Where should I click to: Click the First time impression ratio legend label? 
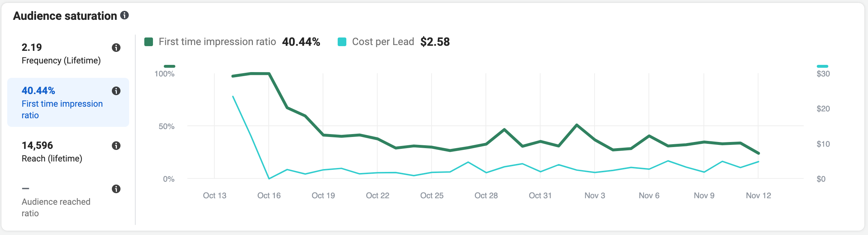pos(217,42)
